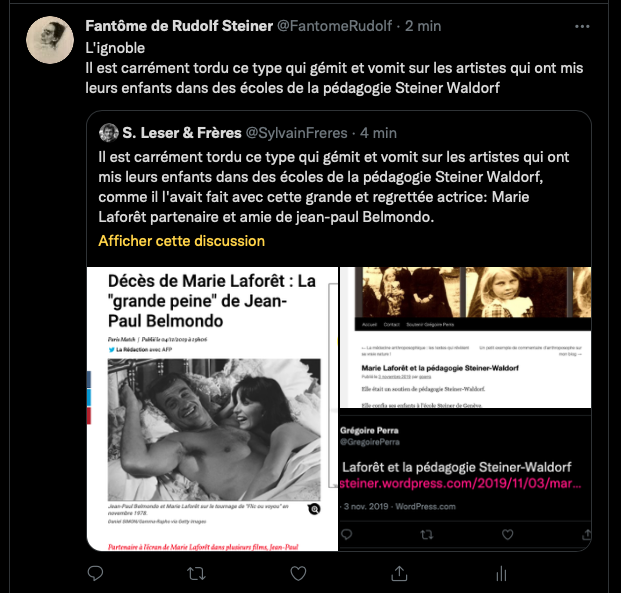This screenshot has height=593, width=621.
Task: Open the three-dot more options menu
Action: tap(582, 27)
